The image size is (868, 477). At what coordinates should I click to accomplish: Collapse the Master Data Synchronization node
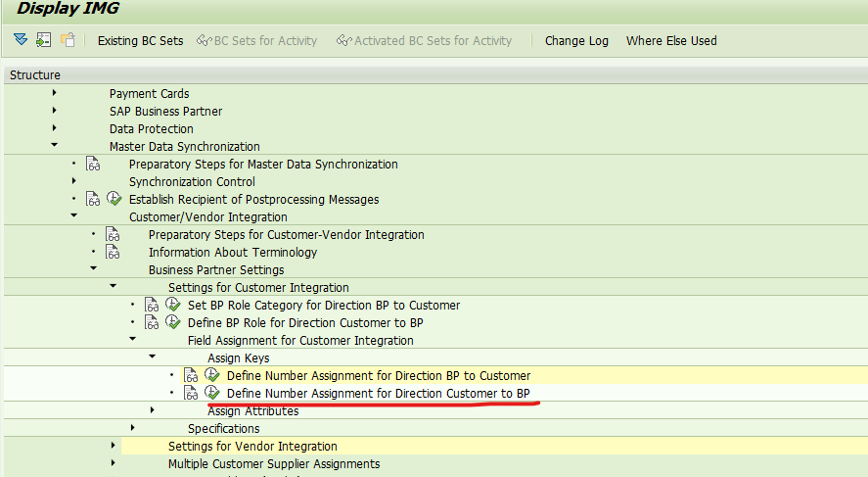coord(54,145)
